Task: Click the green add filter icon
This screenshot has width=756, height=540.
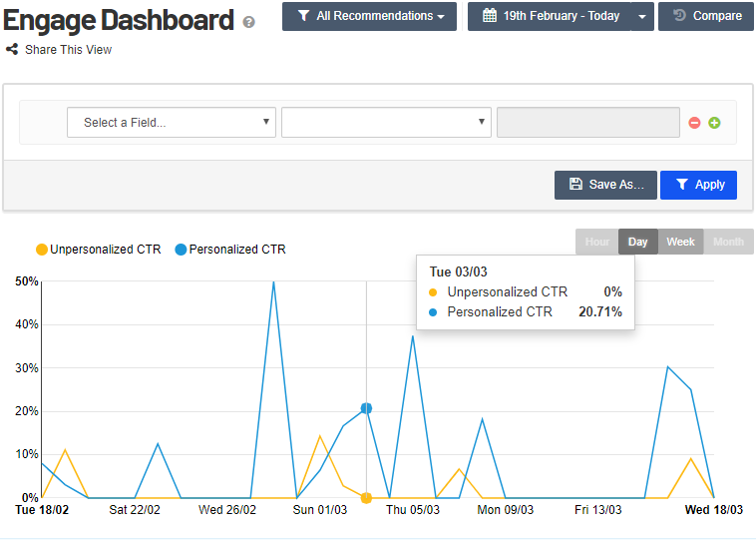Action: (x=714, y=123)
